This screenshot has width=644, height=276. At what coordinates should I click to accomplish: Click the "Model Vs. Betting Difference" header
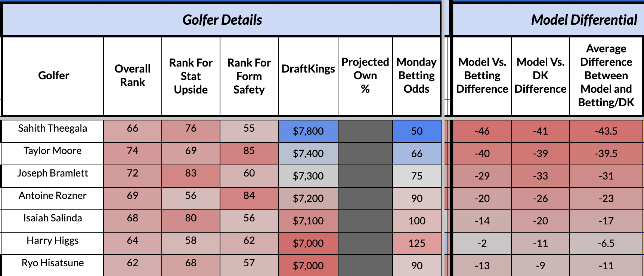[x=482, y=76]
